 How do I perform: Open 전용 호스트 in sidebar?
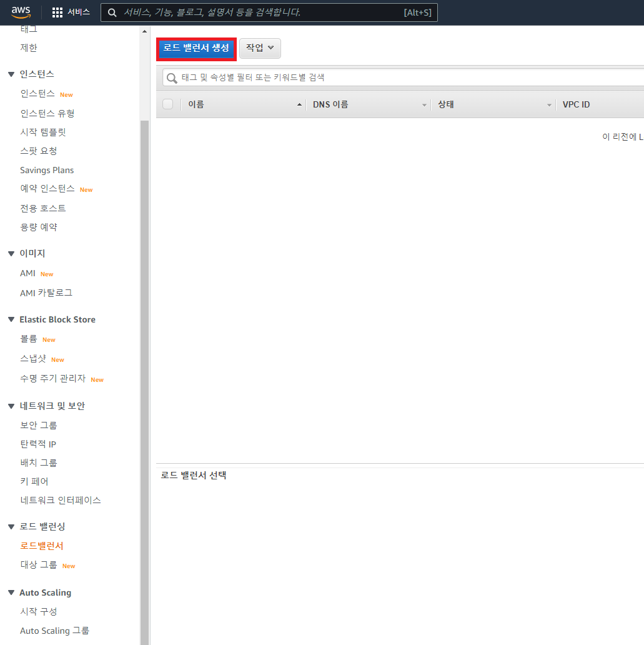(x=42, y=208)
